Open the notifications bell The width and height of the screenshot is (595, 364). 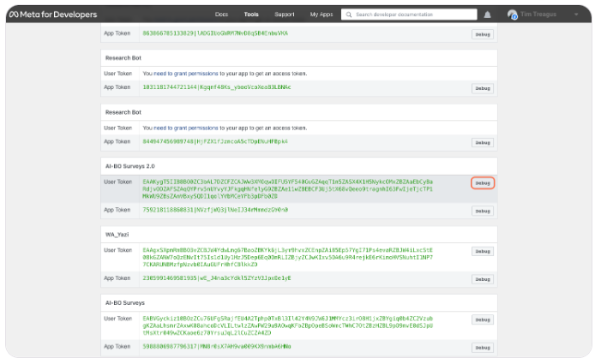(x=488, y=15)
